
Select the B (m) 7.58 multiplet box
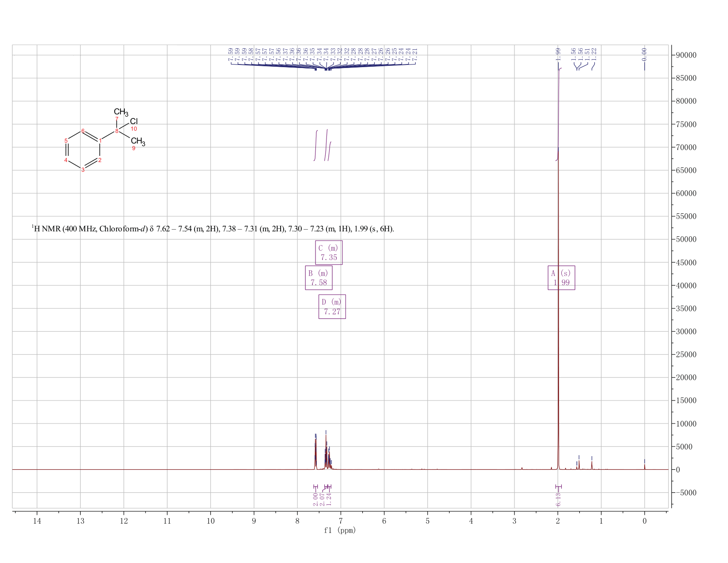(x=319, y=278)
